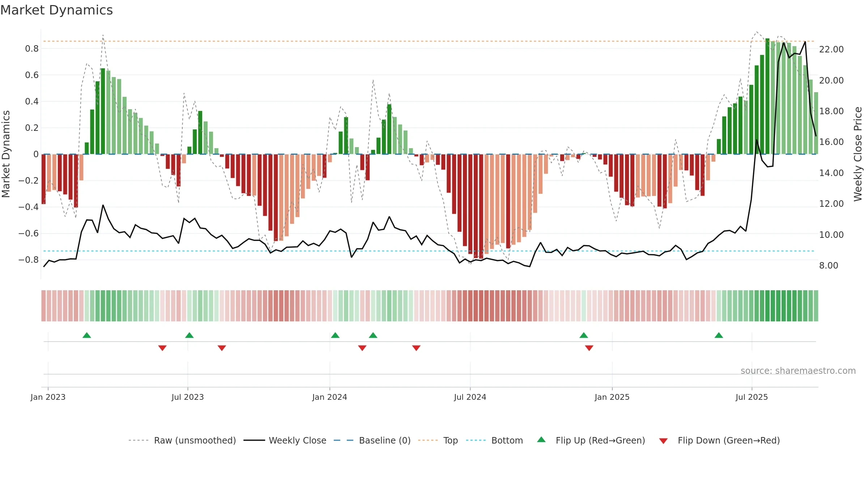Viewport: 868px width, 488px height.
Task: Click the positive '0.4' left-axis tick
Action: [32, 102]
